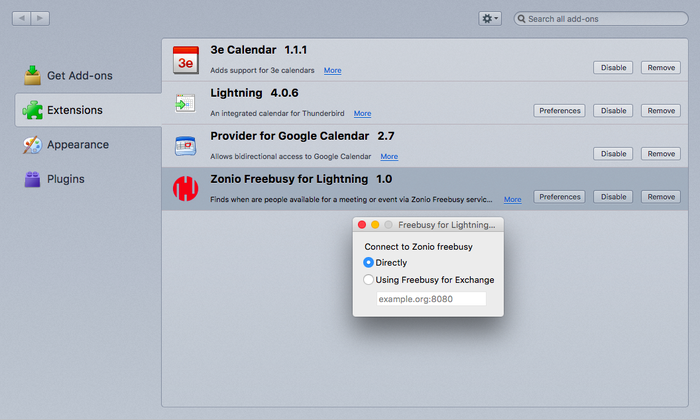Open the Plugins category

pos(54,179)
